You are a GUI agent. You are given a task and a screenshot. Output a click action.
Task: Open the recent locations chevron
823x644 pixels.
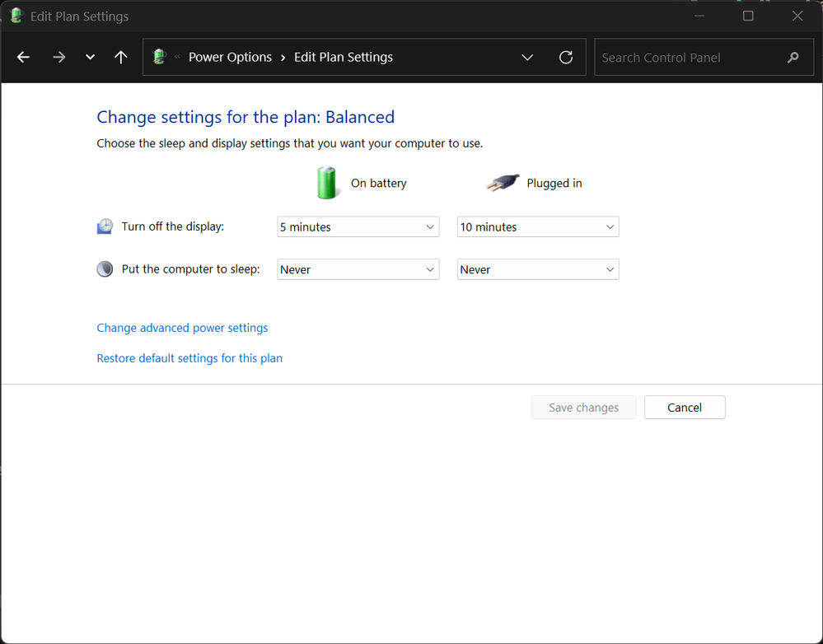[x=90, y=58]
